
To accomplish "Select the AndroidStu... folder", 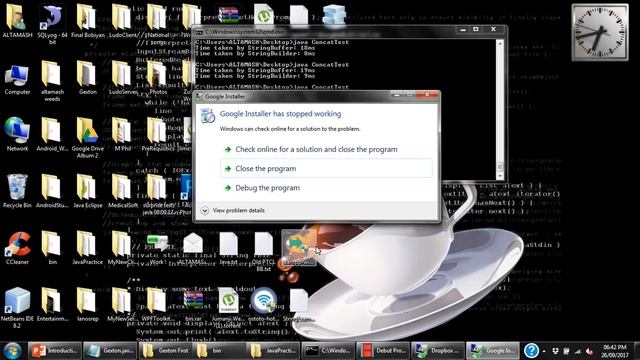I will (52, 191).
